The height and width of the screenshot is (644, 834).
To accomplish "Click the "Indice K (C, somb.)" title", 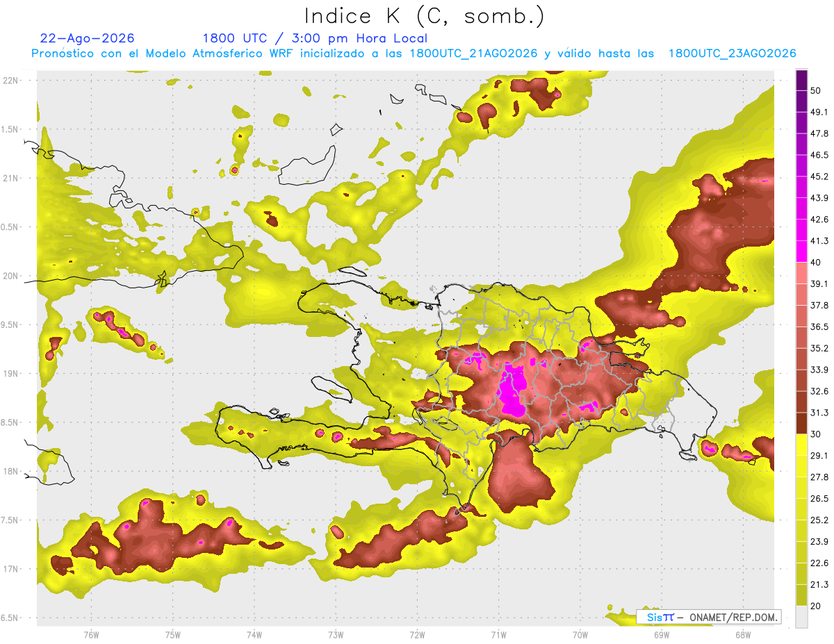I will (x=425, y=15).
